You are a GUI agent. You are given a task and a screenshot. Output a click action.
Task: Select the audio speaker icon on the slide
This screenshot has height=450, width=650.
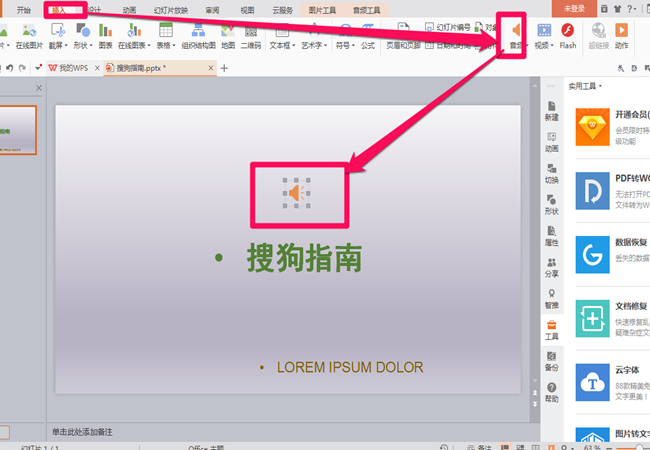click(296, 193)
